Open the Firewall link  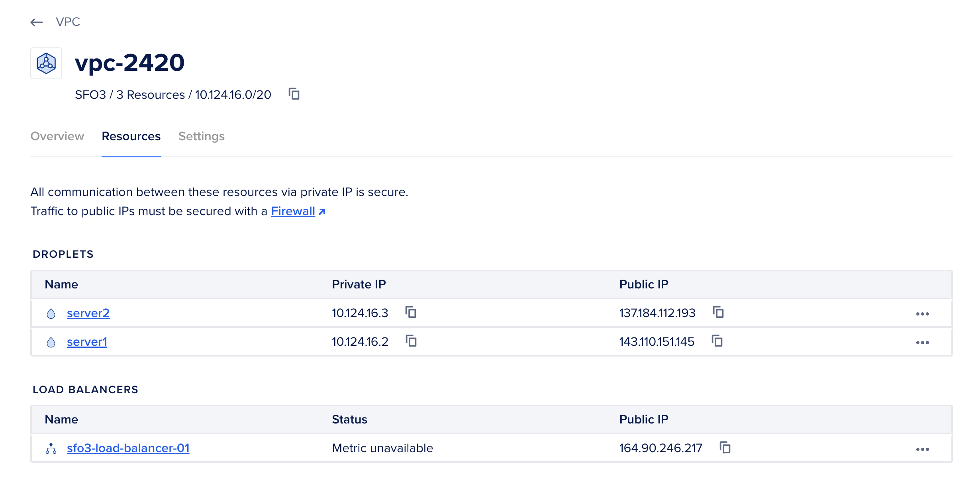(293, 211)
